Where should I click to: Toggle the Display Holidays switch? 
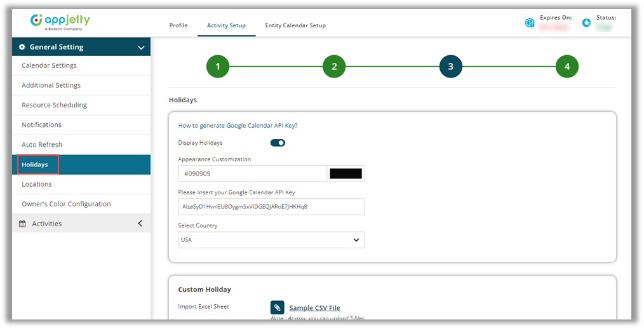click(x=278, y=143)
